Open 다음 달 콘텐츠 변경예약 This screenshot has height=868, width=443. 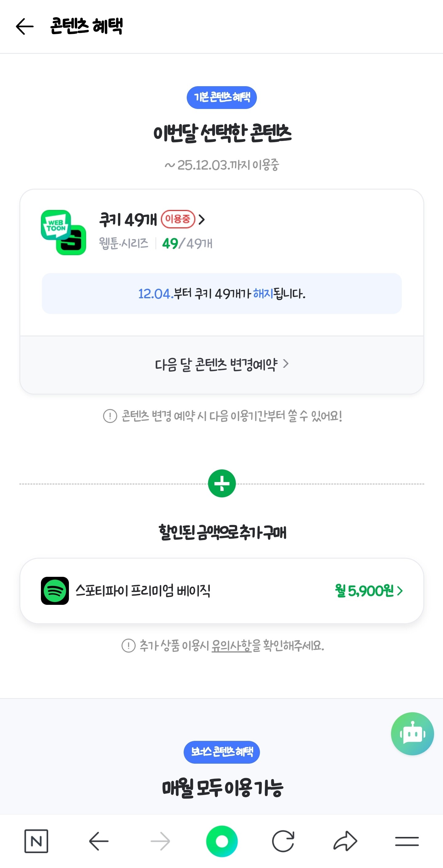coord(221,364)
